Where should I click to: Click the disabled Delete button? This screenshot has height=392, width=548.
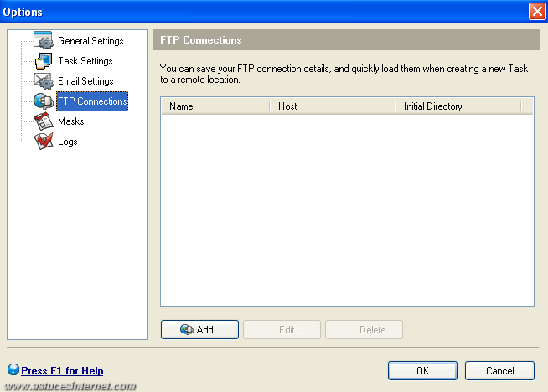click(364, 329)
